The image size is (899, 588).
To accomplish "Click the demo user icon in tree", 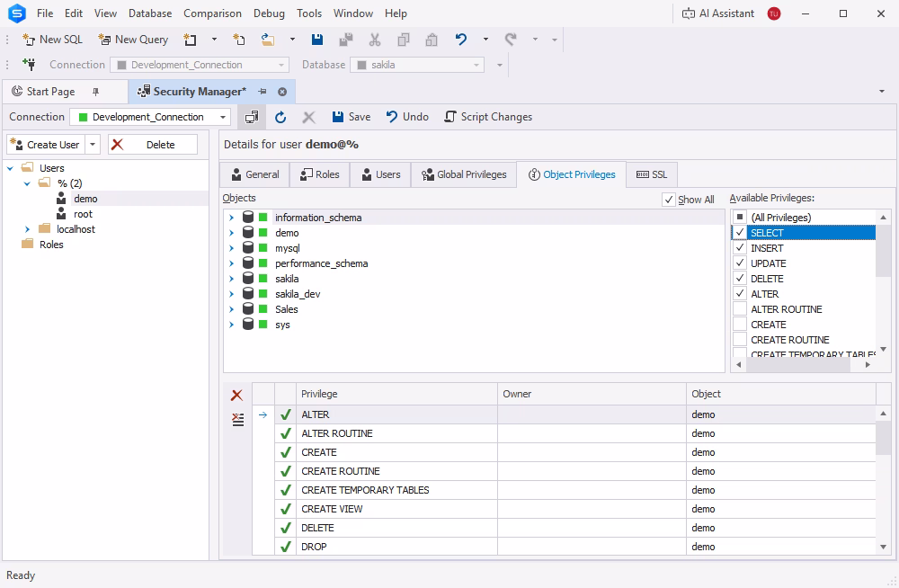I will [61, 199].
